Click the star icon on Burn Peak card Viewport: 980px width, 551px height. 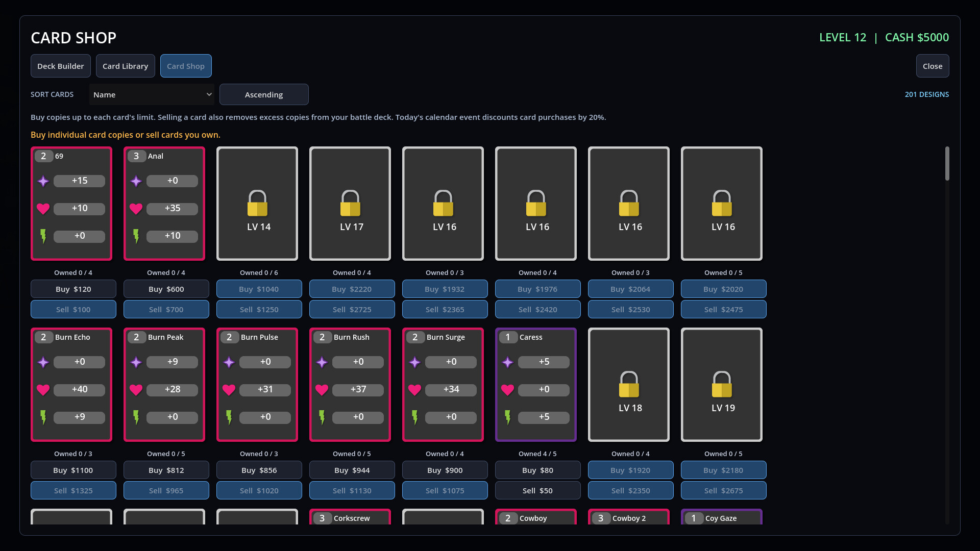136,362
